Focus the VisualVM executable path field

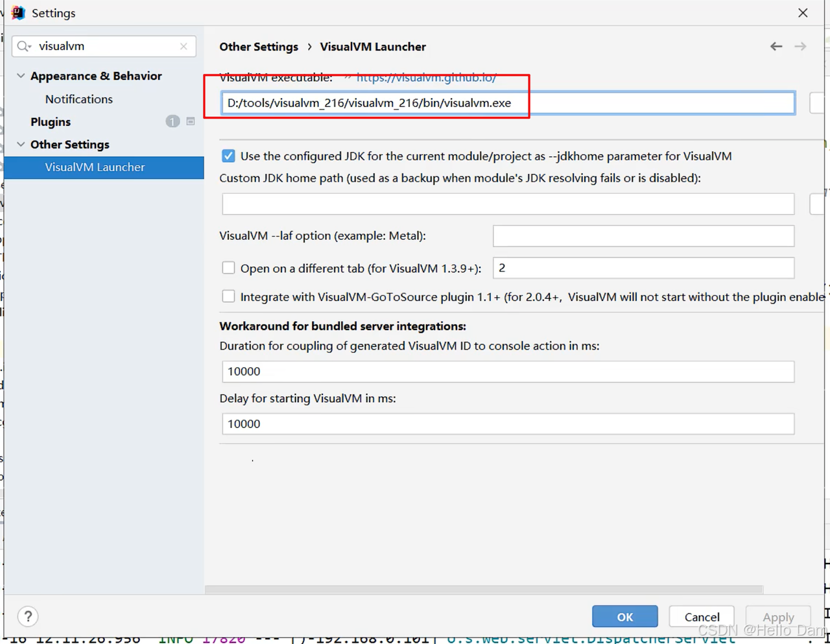tap(508, 103)
